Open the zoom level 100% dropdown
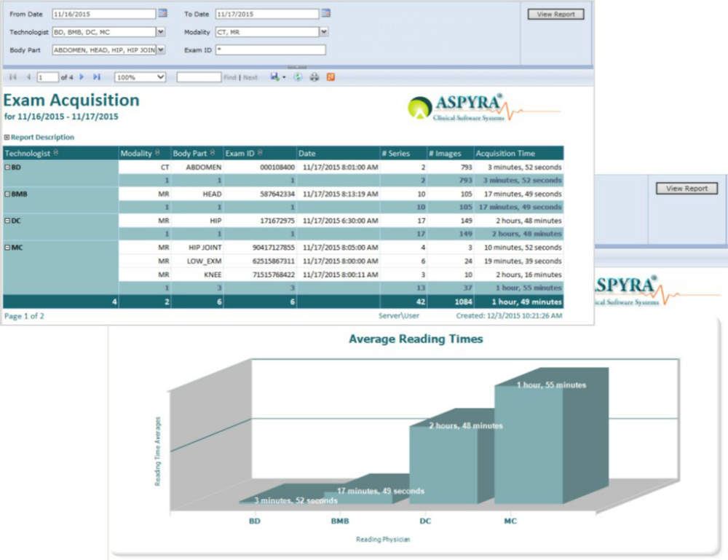Viewport: 728px width, 560px height. 160,76
